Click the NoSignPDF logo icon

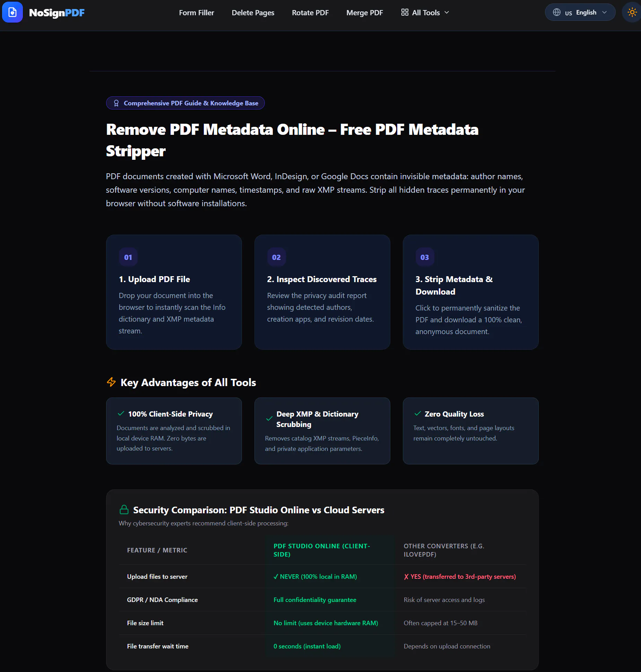pos(12,12)
